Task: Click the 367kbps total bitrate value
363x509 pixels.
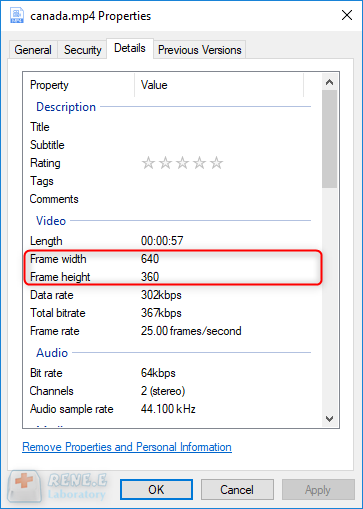Action: click(x=161, y=313)
